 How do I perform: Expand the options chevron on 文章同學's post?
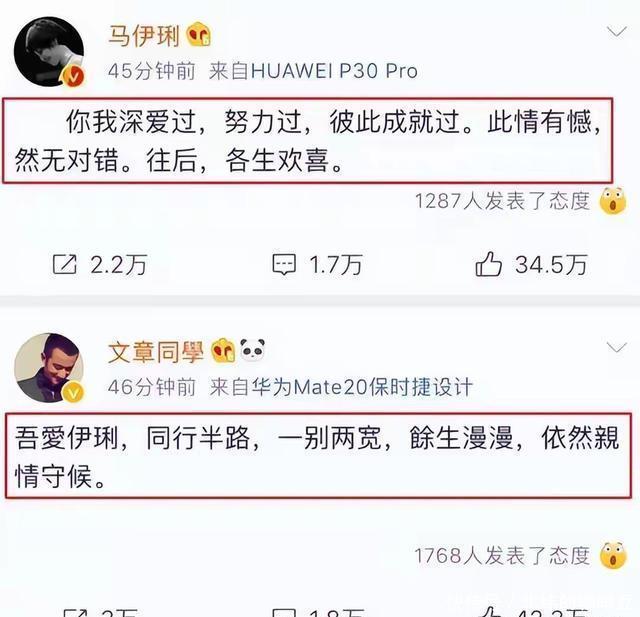(x=616, y=347)
